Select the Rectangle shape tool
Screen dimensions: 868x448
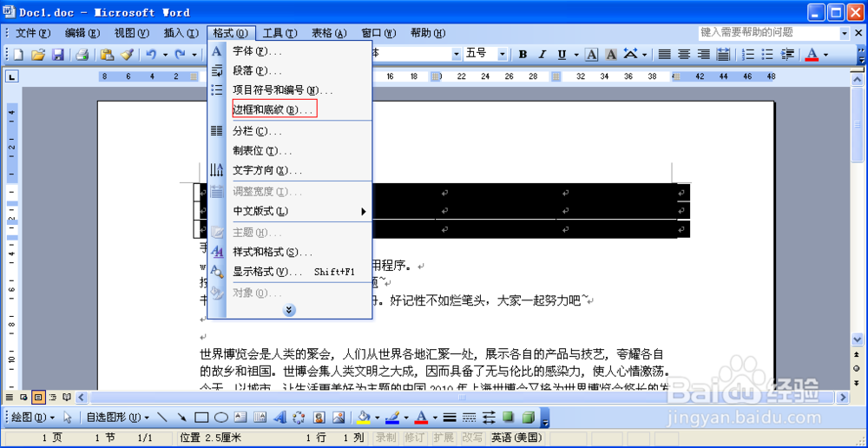click(201, 417)
